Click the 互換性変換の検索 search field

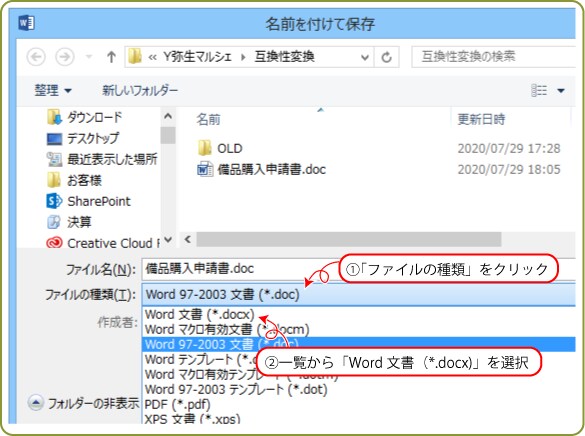point(493,57)
